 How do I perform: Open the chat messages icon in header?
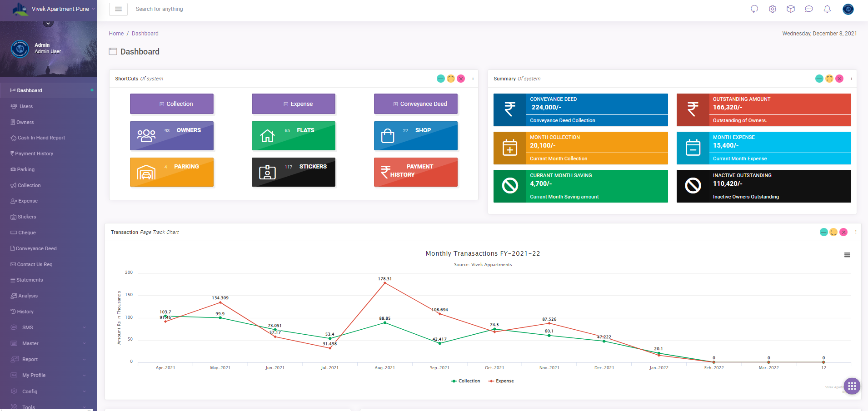pos(809,9)
